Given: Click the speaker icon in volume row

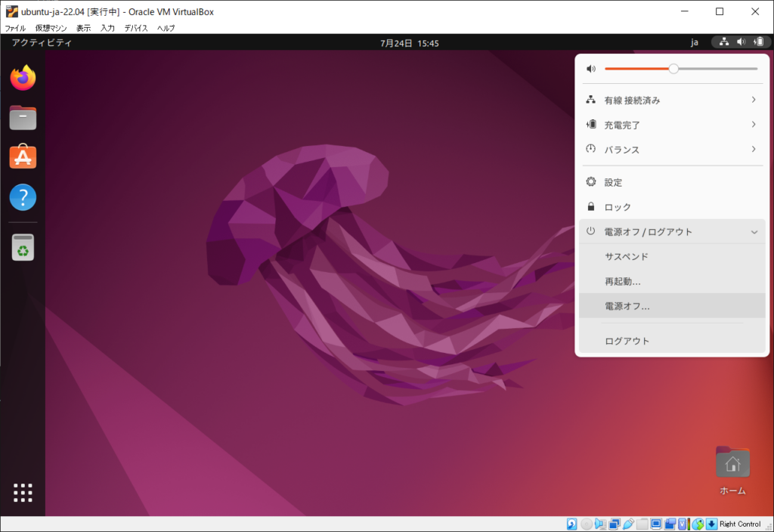Looking at the screenshot, I should pyautogui.click(x=591, y=69).
